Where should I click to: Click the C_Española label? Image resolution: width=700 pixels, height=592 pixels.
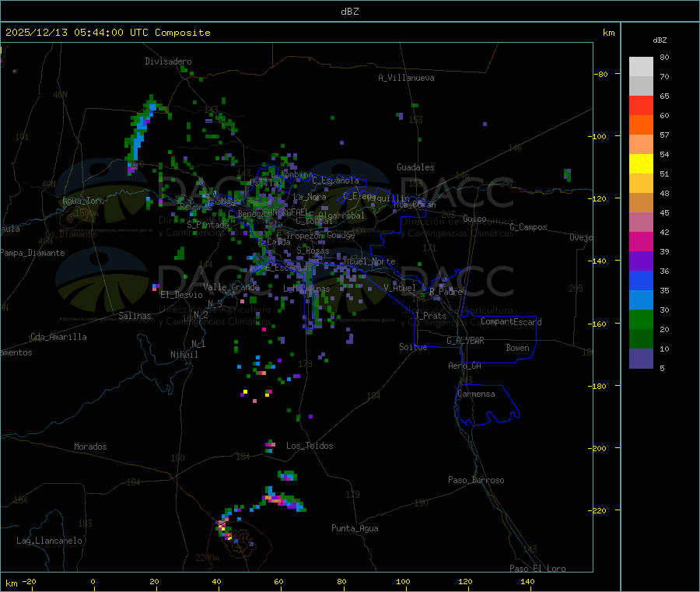335,180
